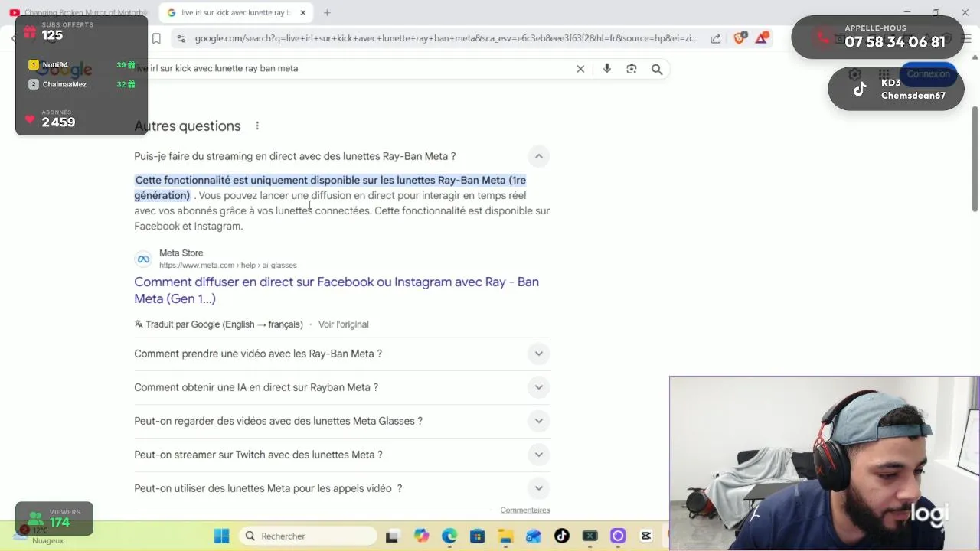Click highlighted Cette fonctionnalité est uniquement text
Viewport: 980px width, 551px height.
(330, 187)
